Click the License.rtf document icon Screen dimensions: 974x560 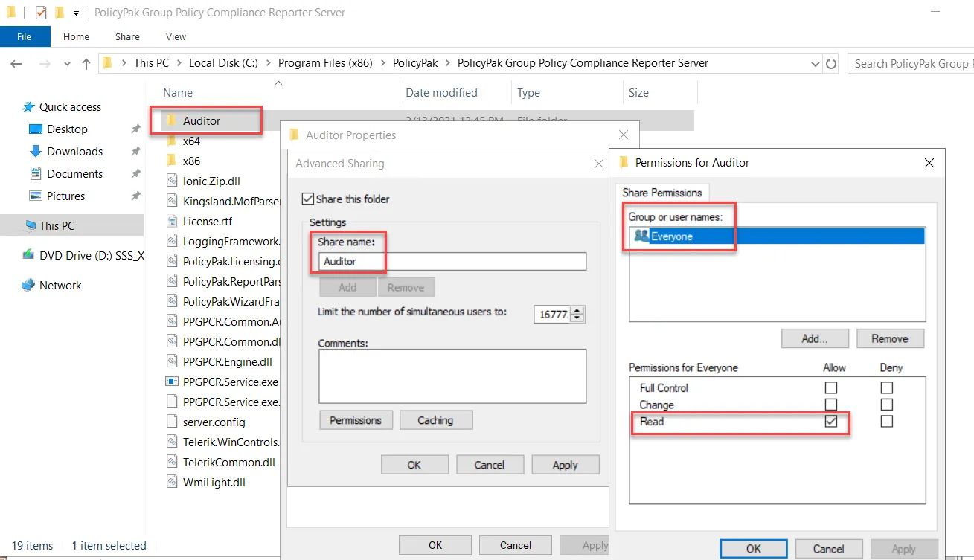click(x=171, y=221)
